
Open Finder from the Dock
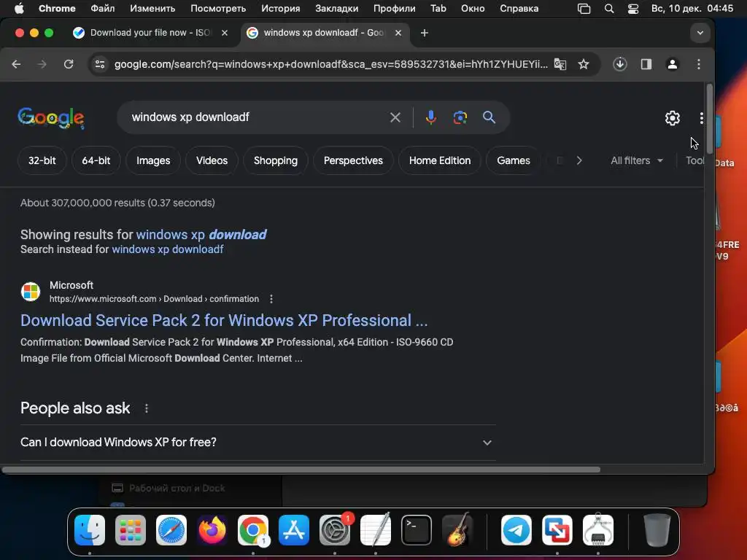click(90, 530)
